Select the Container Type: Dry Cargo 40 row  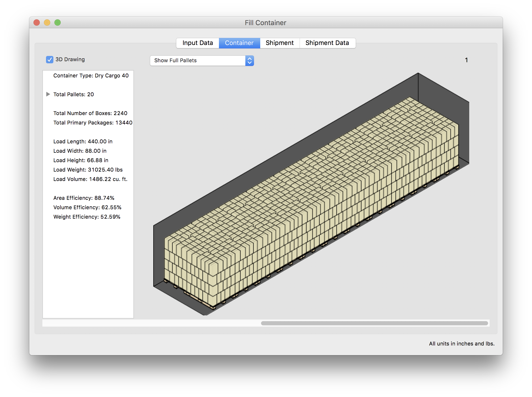[91, 76]
